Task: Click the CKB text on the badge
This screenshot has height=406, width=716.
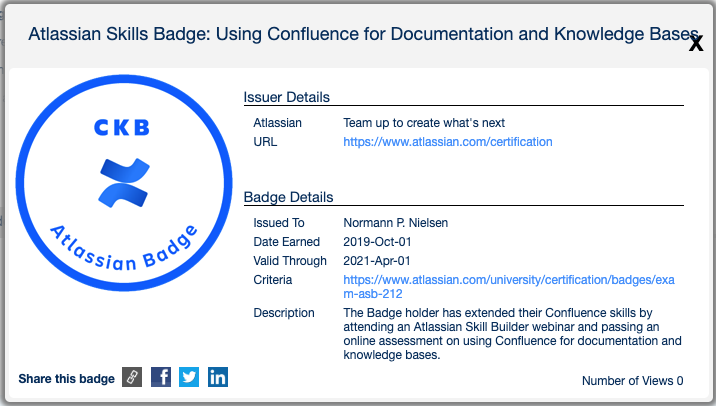Action: (x=121, y=128)
